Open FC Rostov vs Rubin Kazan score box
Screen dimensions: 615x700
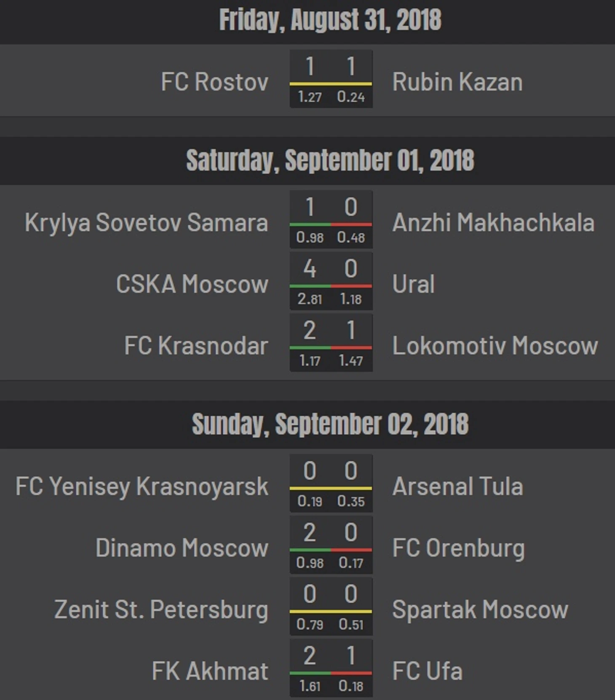pyautogui.click(x=331, y=79)
